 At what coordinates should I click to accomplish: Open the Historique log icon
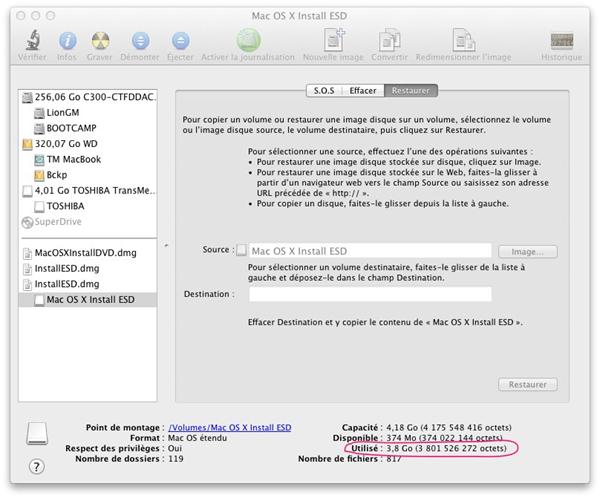561,41
